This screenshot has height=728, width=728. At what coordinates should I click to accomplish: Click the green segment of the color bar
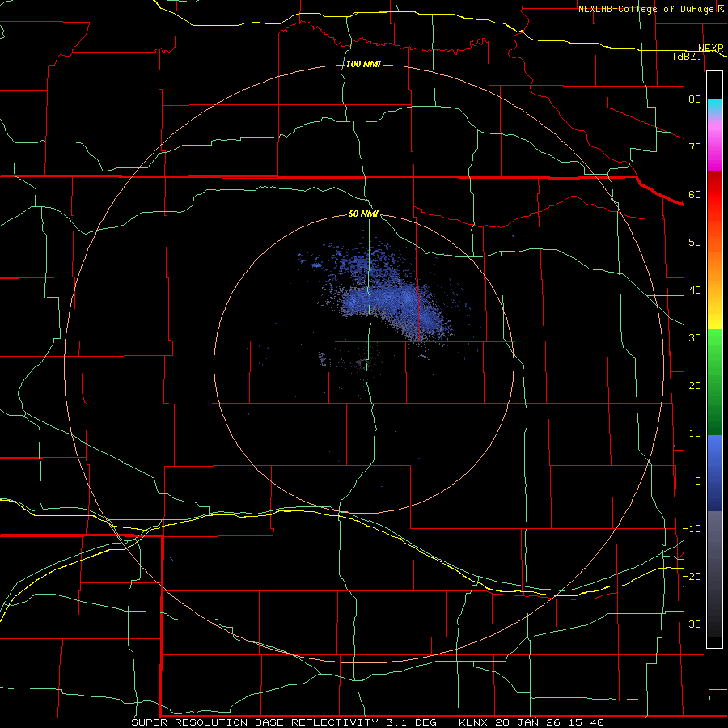[714, 382]
